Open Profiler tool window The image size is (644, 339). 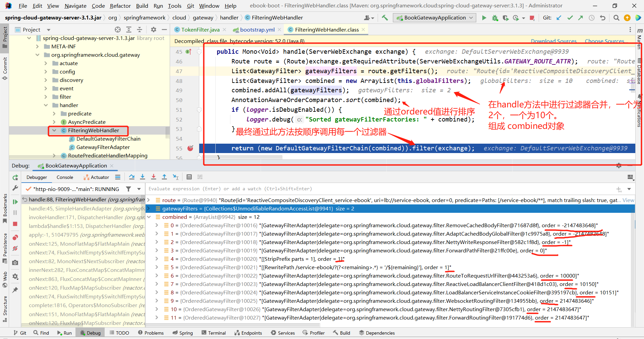tap(314, 333)
